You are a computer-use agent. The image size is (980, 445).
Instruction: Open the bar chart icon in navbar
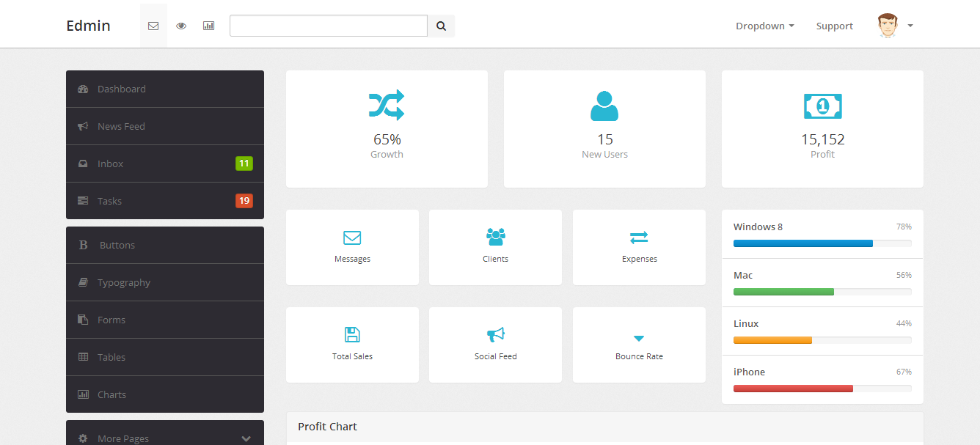coord(209,26)
